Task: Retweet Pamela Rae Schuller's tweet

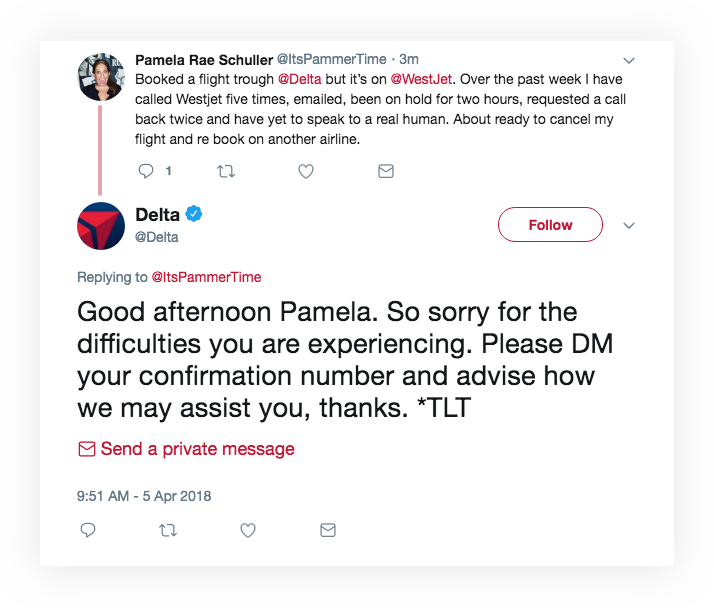Action: pyautogui.click(x=226, y=171)
